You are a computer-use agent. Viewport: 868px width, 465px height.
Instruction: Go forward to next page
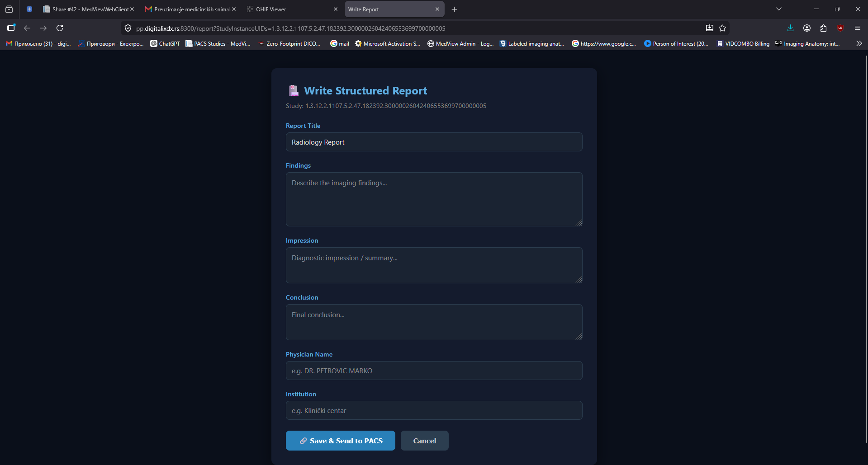43,28
